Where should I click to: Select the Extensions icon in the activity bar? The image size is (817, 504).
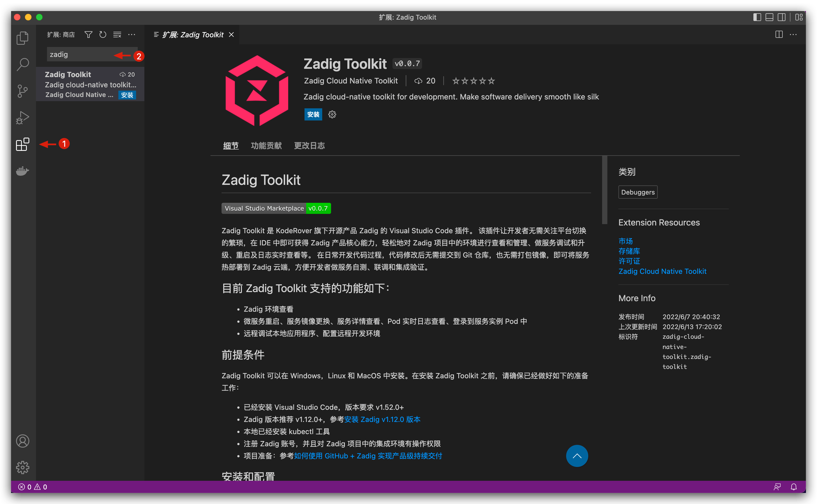point(22,144)
